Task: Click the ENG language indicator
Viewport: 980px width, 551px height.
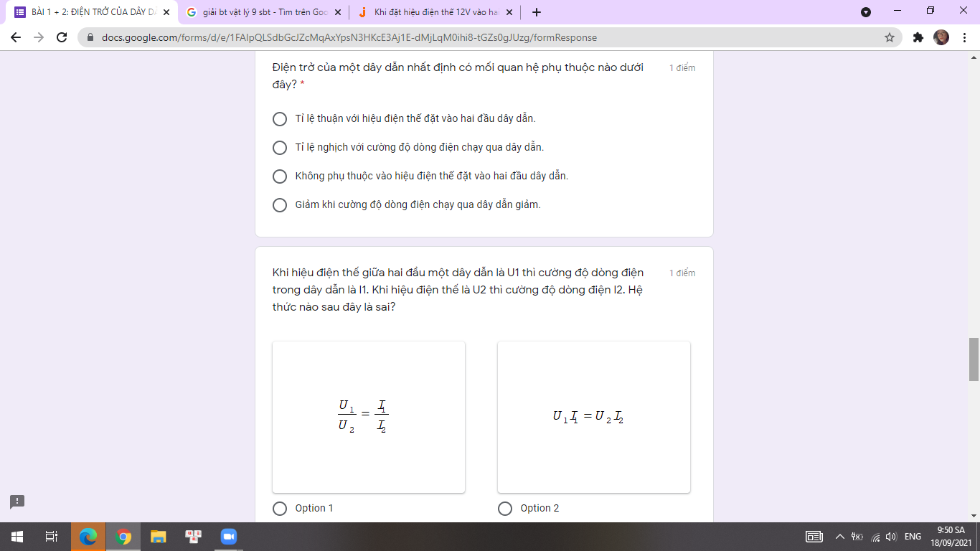Action: tap(913, 537)
